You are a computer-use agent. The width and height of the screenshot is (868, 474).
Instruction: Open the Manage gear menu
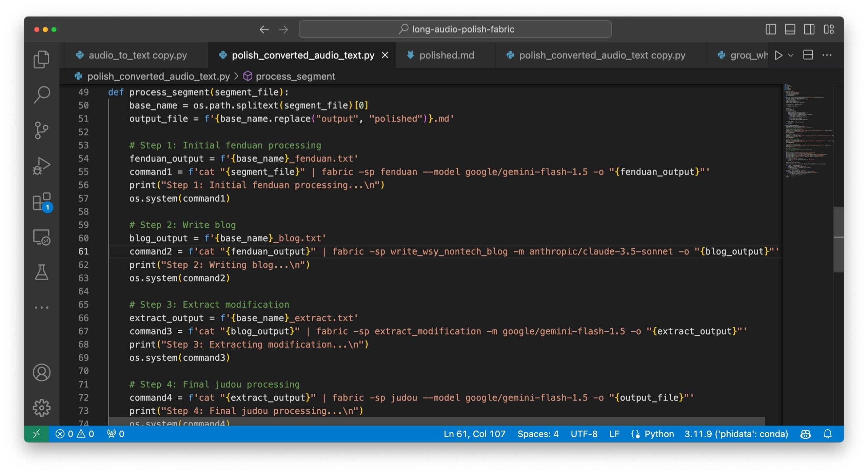click(41, 408)
